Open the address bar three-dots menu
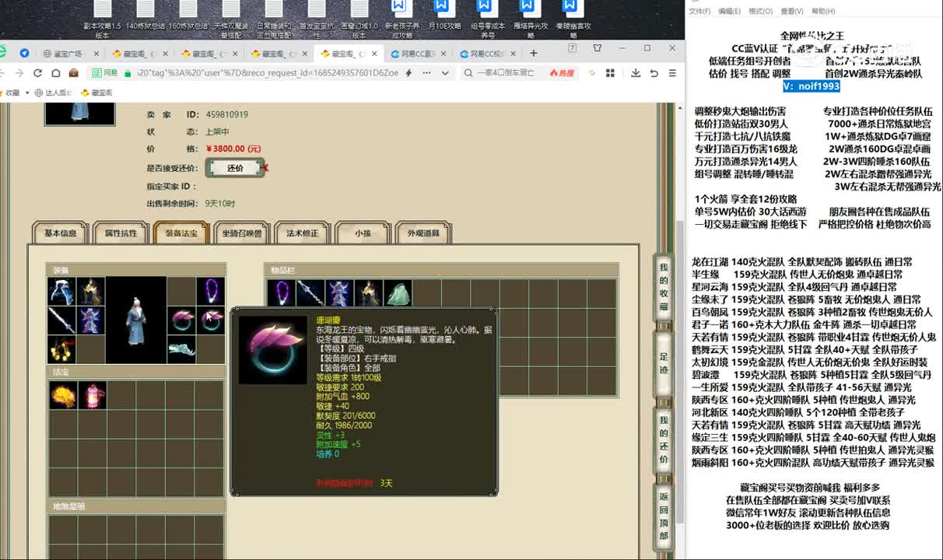The width and height of the screenshot is (943, 560). 426,73
